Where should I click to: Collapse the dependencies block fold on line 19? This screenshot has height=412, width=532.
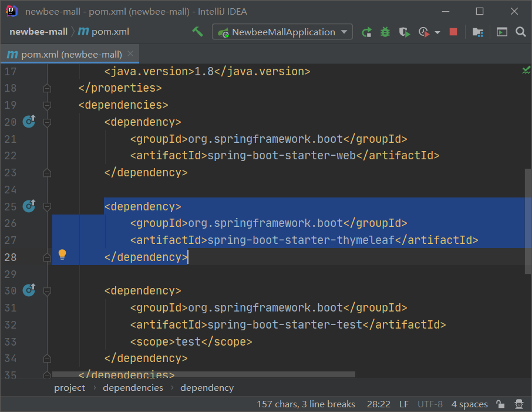pos(47,105)
